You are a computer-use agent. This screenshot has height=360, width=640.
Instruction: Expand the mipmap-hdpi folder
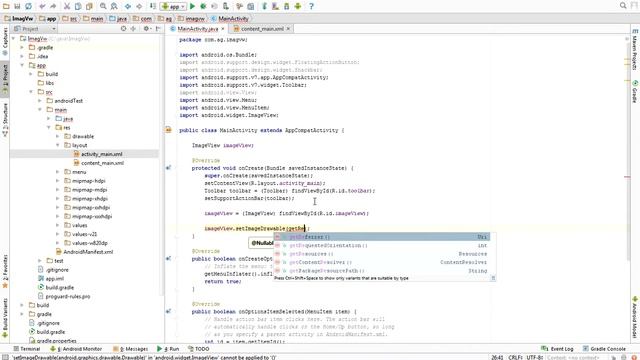[58, 181]
